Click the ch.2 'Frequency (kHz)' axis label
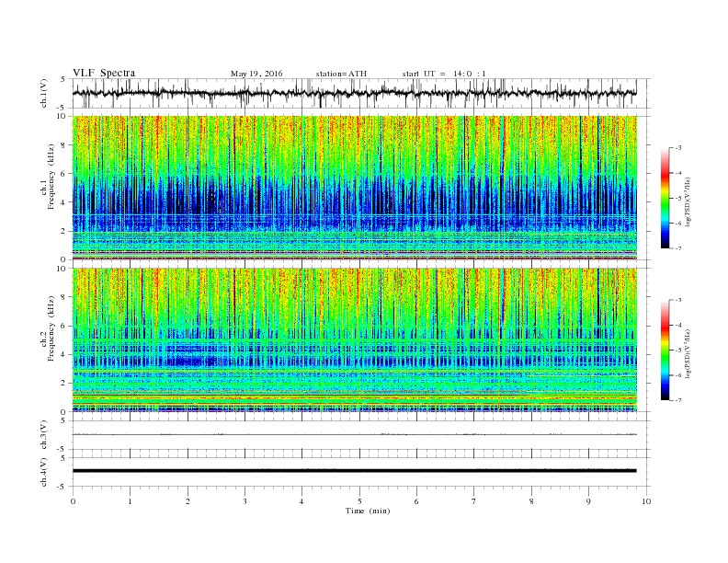 point(51,328)
